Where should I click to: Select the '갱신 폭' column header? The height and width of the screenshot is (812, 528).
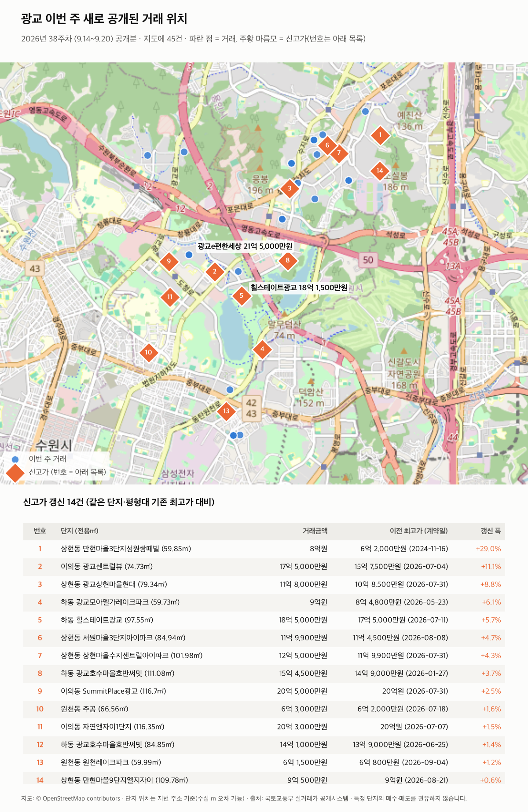tap(491, 531)
